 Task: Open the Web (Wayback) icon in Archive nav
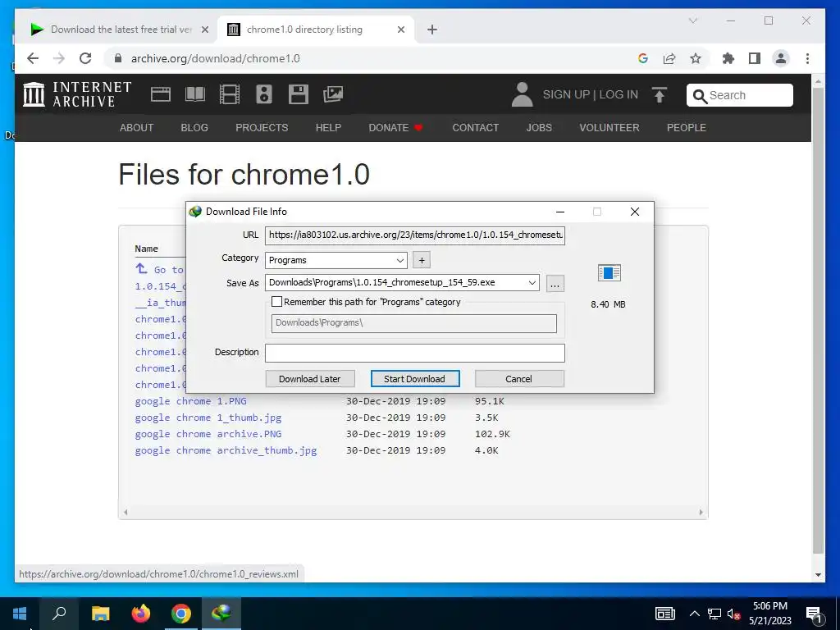click(160, 95)
